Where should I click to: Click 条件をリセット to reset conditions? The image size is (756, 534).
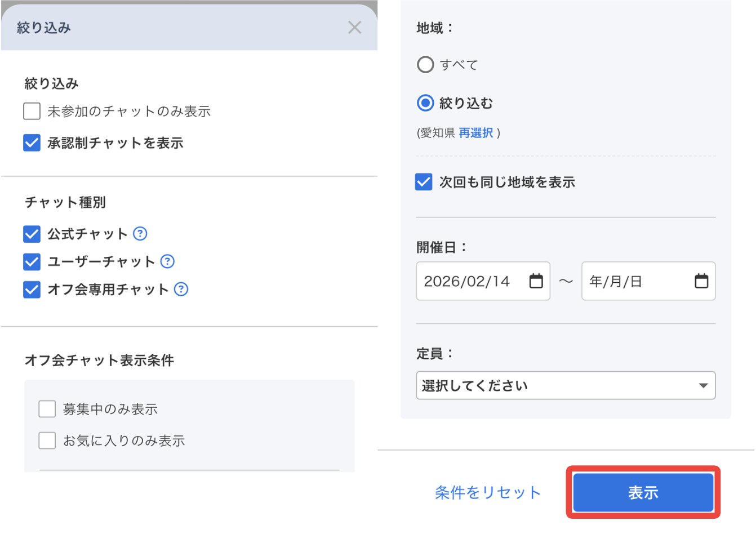tap(488, 492)
